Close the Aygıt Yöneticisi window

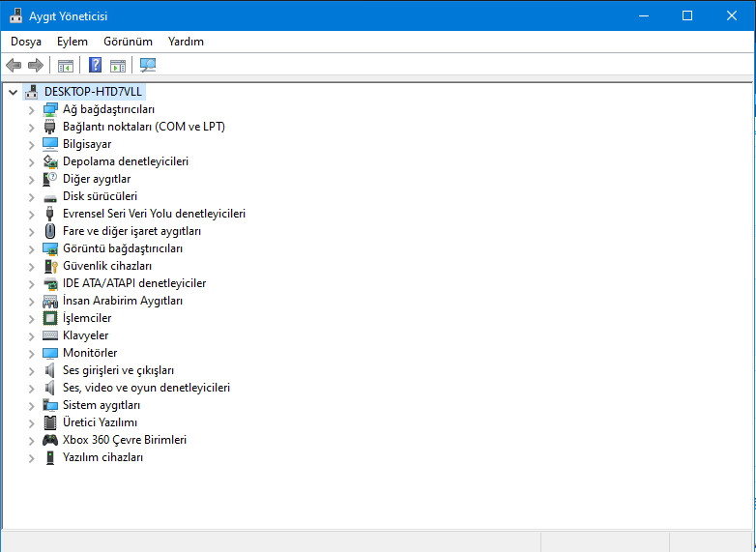(732, 15)
